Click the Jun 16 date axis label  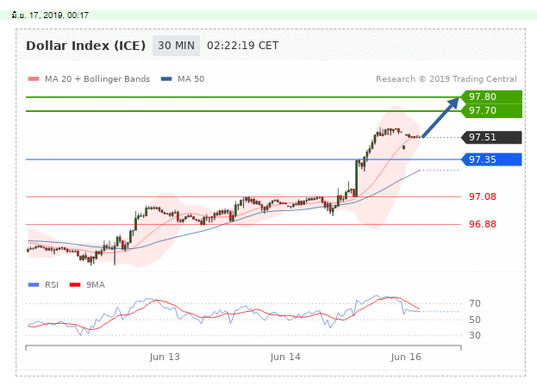click(406, 357)
